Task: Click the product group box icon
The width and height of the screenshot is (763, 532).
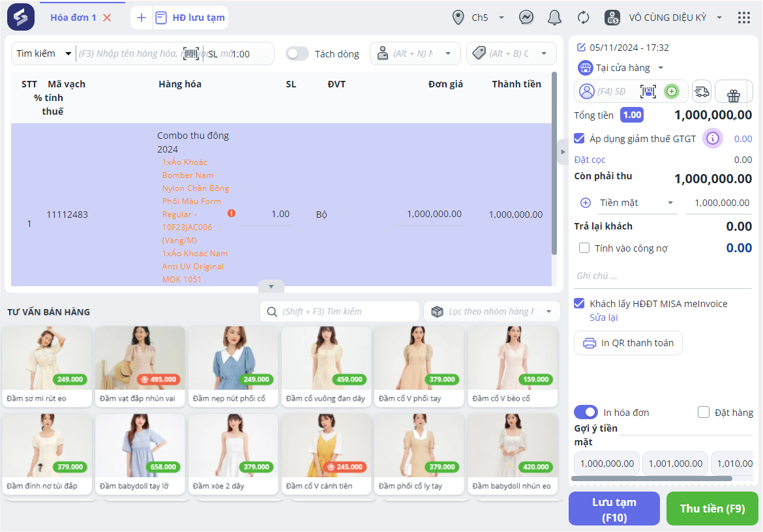Action: (x=437, y=311)
